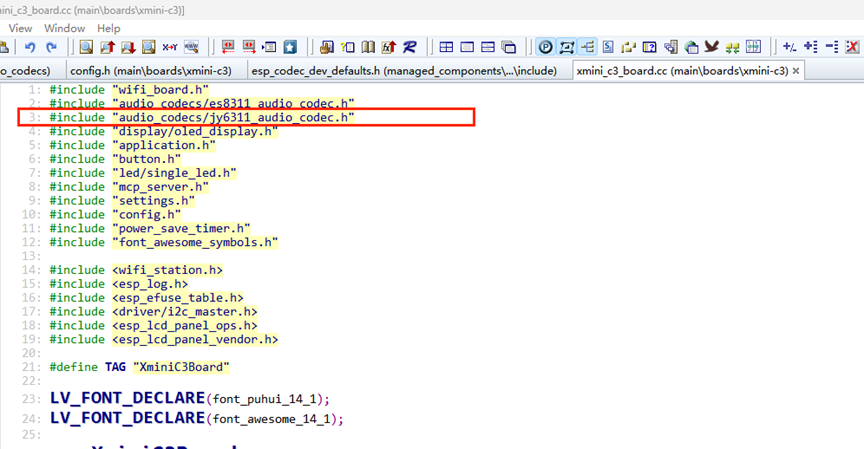Click "power_save_timer.h" include string
Viewport: 864px width, 449px height.
pos(181,228)
